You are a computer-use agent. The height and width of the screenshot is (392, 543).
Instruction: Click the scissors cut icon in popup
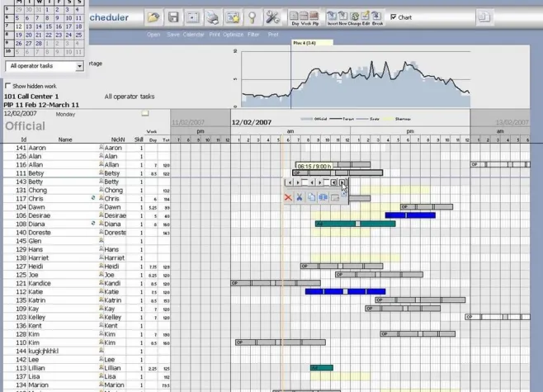(x=300, y=198)
